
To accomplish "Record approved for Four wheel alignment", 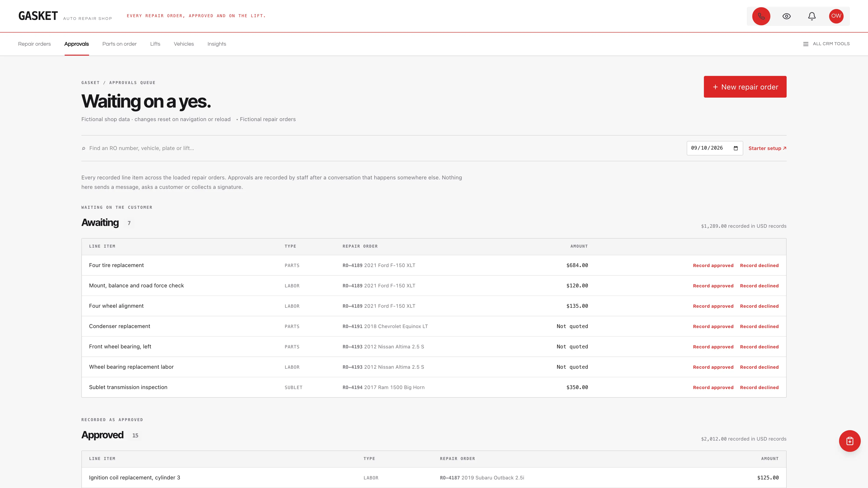I will coord(713,306).
